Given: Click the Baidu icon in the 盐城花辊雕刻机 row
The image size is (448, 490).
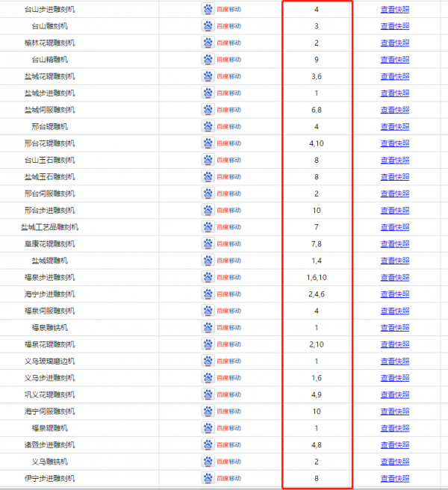Looking at the screenshot, I should [x=208, y=76].
